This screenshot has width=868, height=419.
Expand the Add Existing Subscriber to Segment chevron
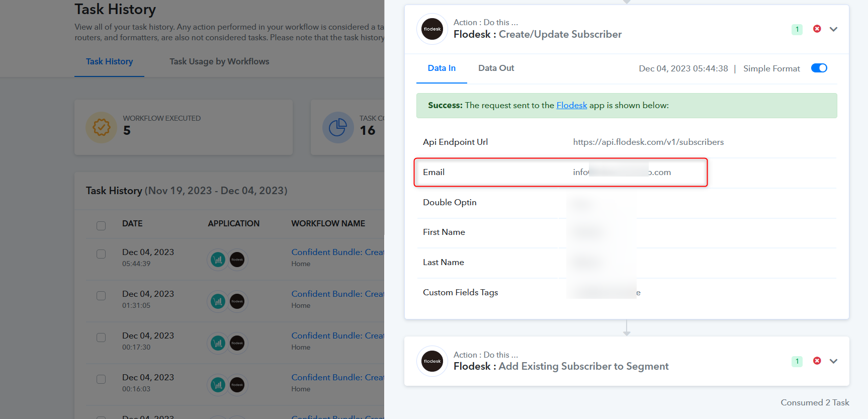[833, 361]
